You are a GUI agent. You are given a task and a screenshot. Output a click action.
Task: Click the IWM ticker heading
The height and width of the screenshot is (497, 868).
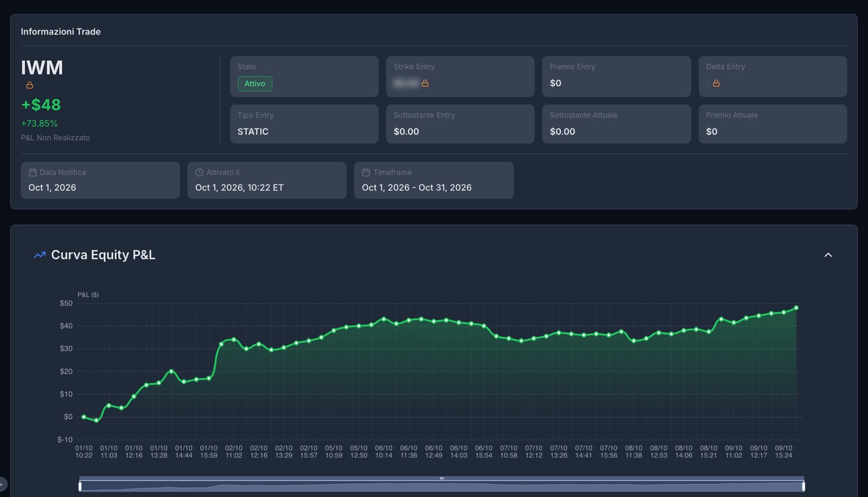(42, 67)
